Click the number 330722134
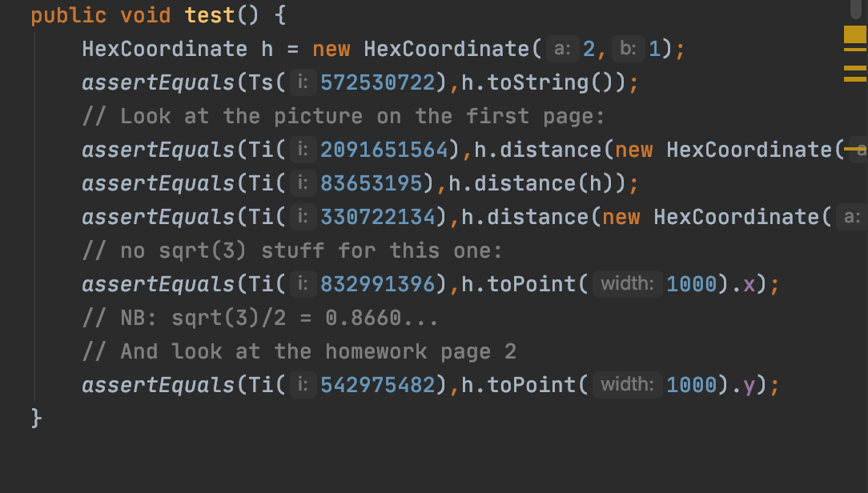868x493 pixels. point(377,217)
